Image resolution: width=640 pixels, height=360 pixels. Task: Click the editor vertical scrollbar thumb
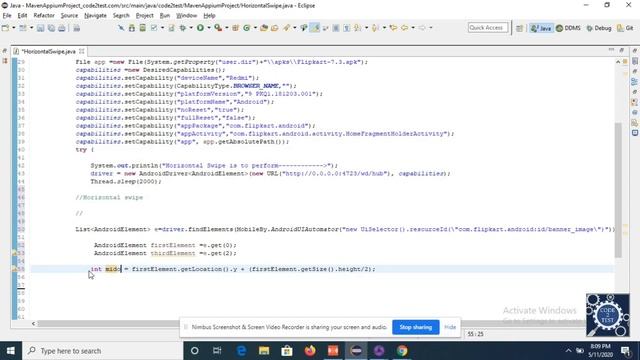click(618, 190)
